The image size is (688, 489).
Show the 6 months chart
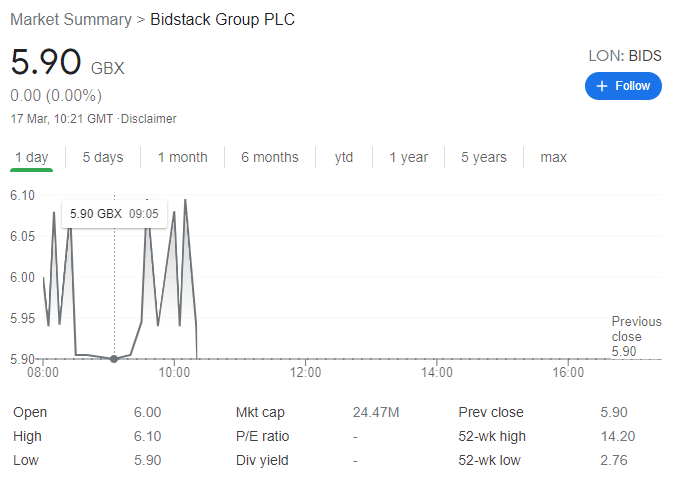[x=270, y=157]
